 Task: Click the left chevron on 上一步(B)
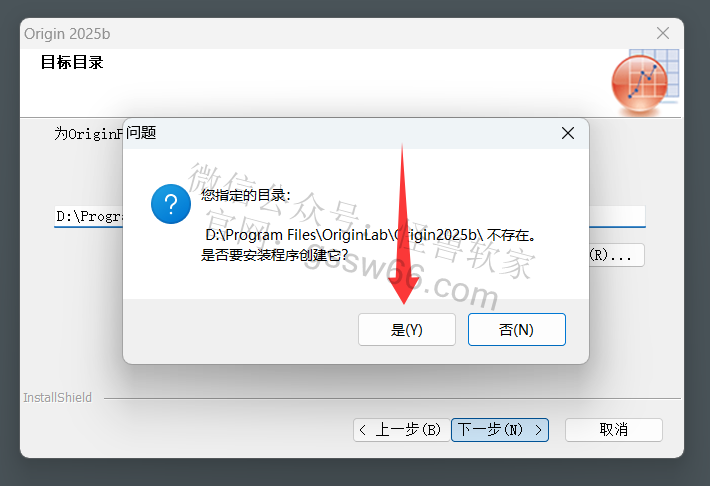(362, 430)
